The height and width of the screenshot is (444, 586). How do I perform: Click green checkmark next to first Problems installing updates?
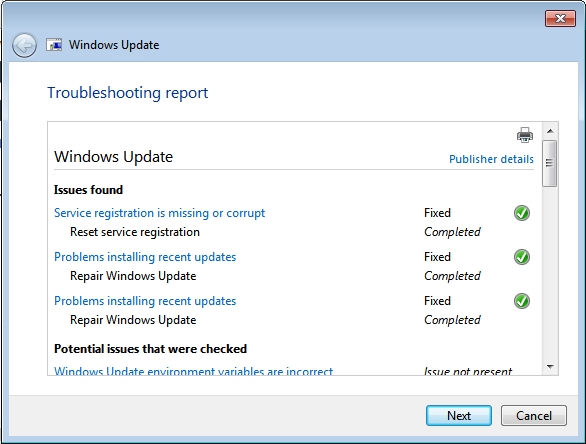[x=522, y=257]
